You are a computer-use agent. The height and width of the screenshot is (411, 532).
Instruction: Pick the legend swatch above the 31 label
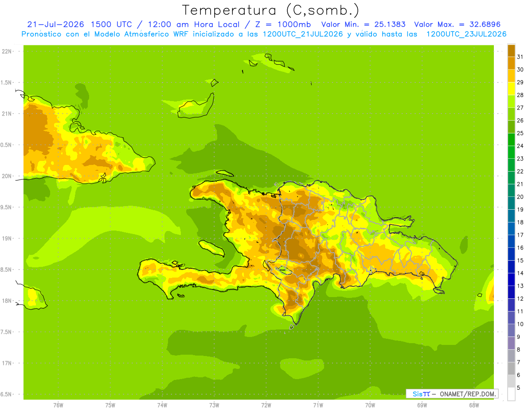(x=511, y=50)
